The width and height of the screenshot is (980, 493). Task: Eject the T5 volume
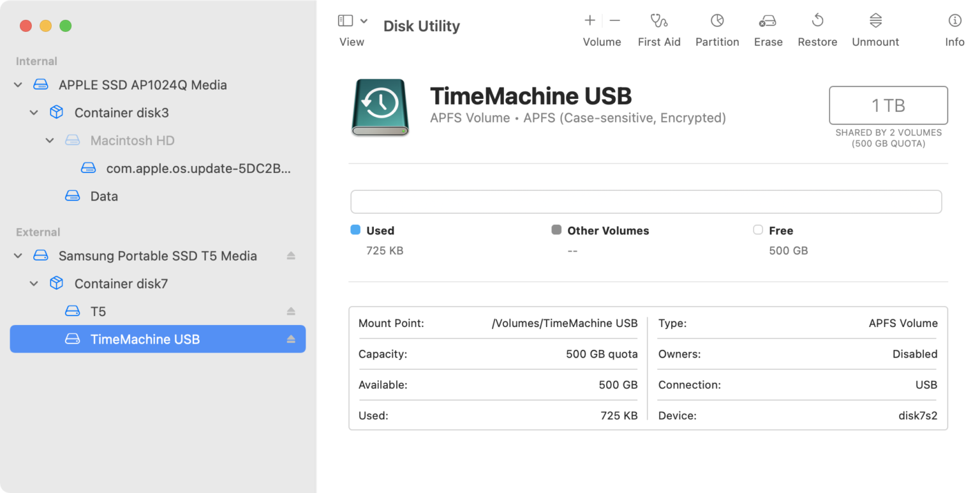(291, 311)
